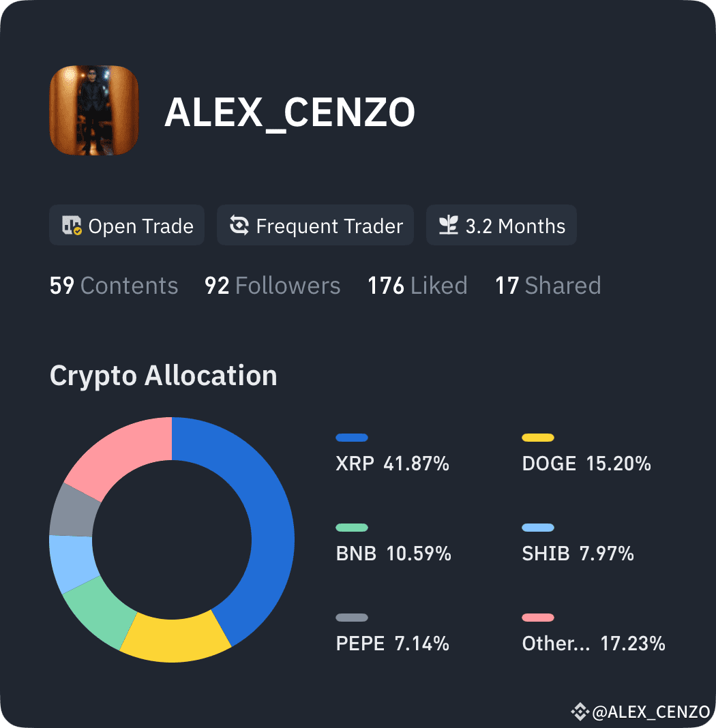The height and width of the screenshot is (728, 716).
Task: Open the 59 Contents stat
Action: tap(114, 286)
